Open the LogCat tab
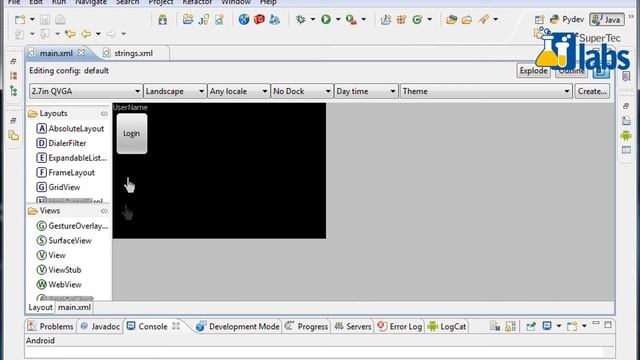 click(447, 326)
